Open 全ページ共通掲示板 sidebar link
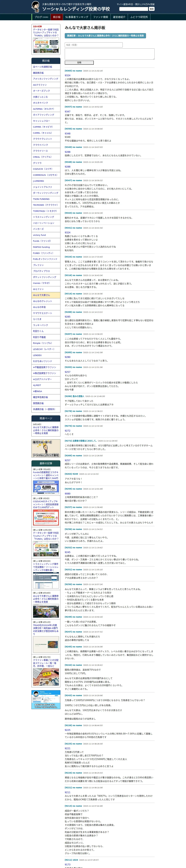This screenshot has height=868, width=186. (x=46, y=67)
